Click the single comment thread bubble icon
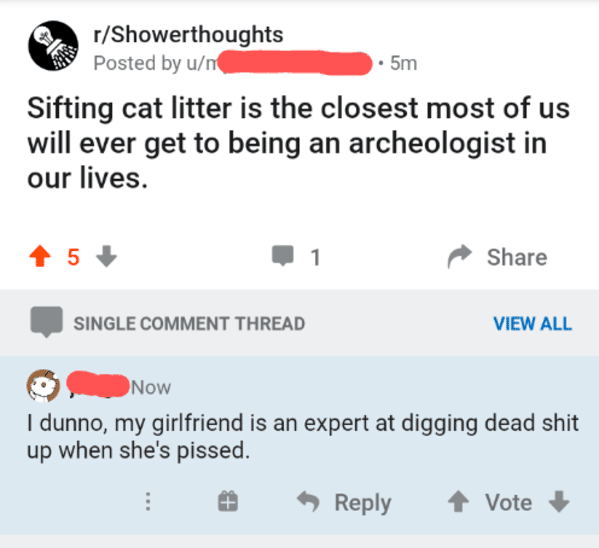599x548 pixels. pos(47,322)
